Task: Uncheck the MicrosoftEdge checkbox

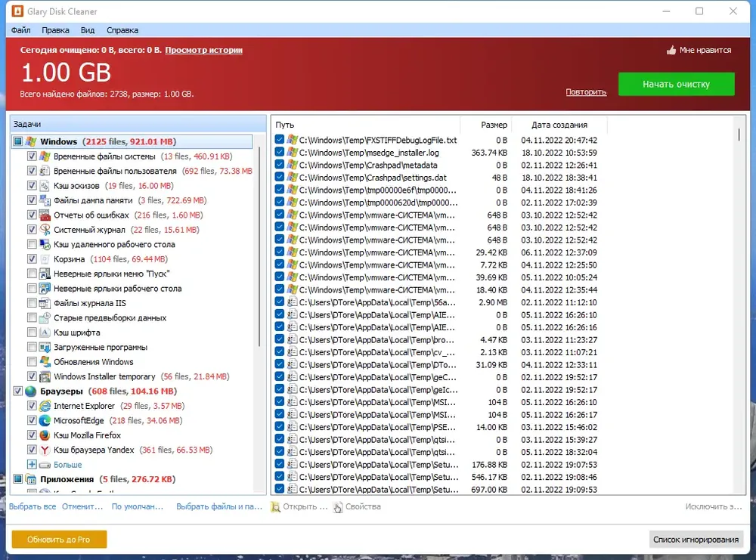Action: coord(32,420)
